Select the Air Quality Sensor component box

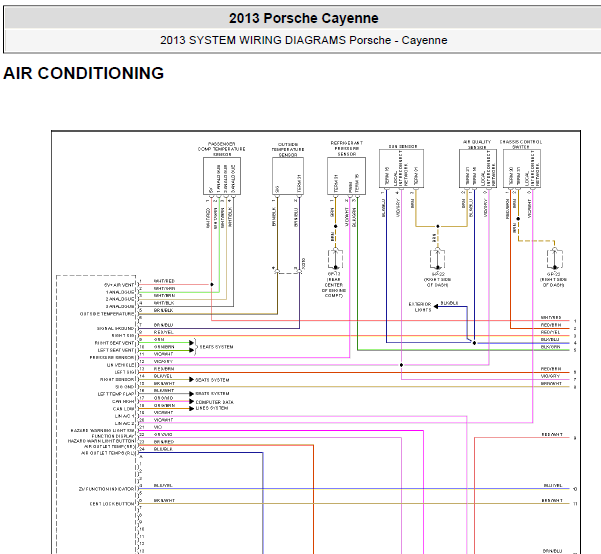[478, 168]
